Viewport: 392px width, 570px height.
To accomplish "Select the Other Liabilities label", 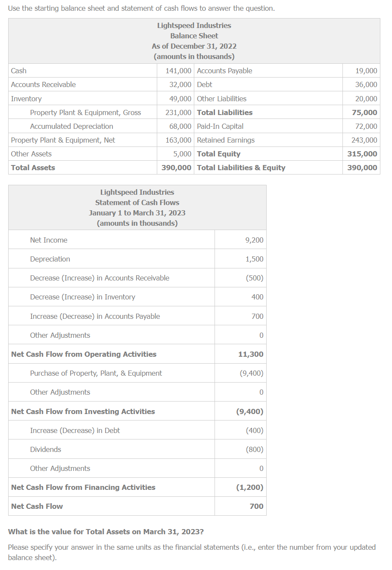I will click(222, 98).
